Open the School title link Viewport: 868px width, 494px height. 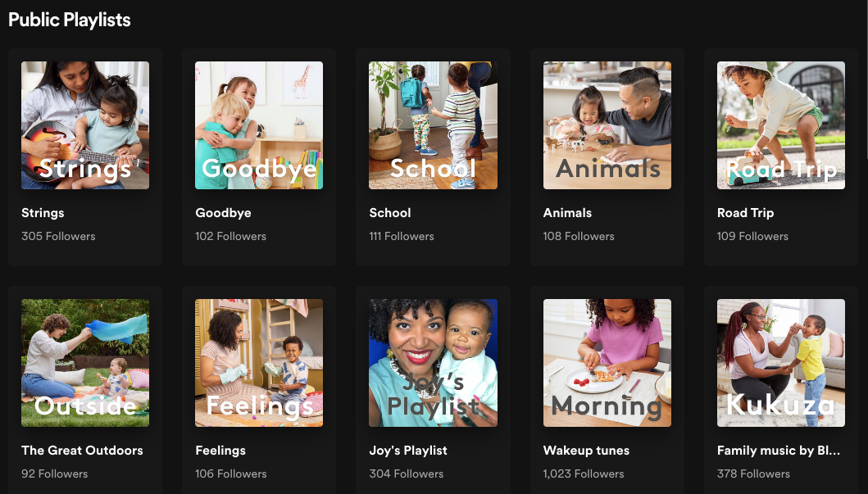[389, 213]
